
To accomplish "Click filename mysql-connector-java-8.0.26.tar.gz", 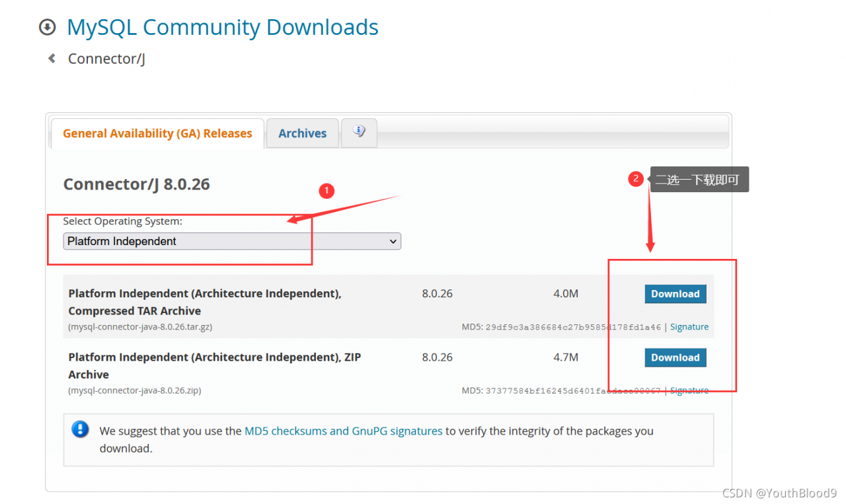I will coord(140,327).
